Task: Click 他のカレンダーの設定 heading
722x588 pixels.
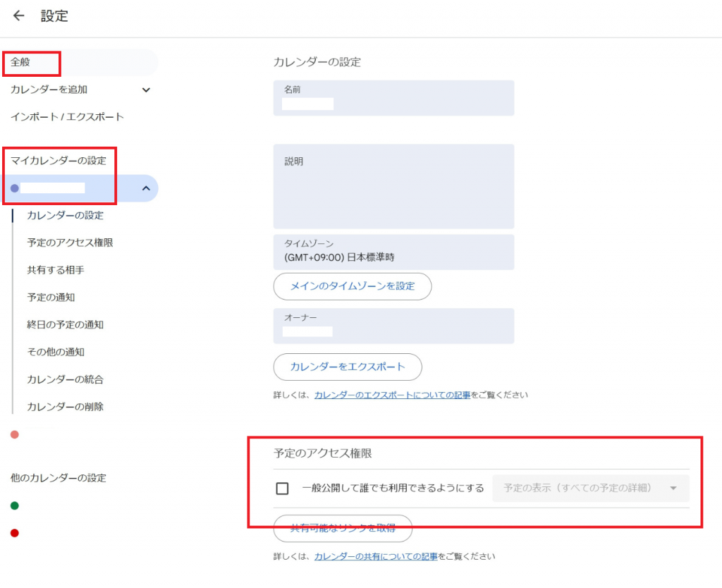Action: (59, 478)
